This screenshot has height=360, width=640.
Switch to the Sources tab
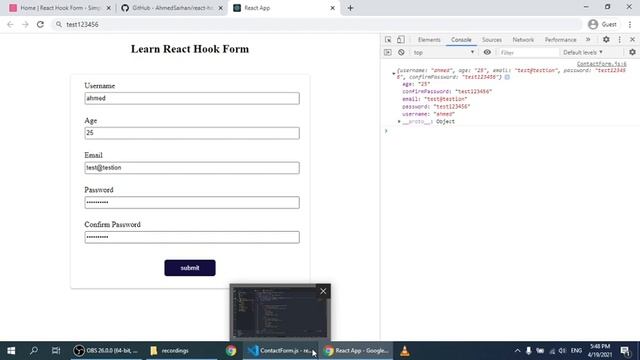pyautogui.click(x=491, y=40)
